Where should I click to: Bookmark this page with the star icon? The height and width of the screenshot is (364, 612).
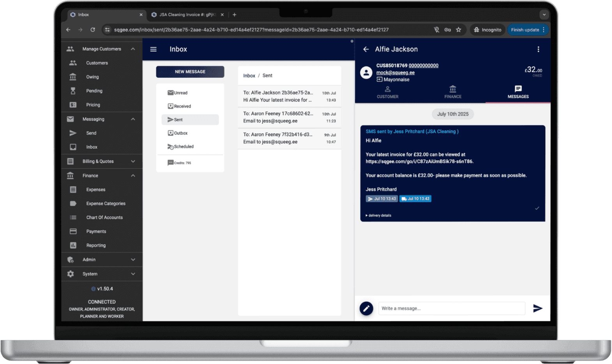pyautogui.click(x=458, y=30)
